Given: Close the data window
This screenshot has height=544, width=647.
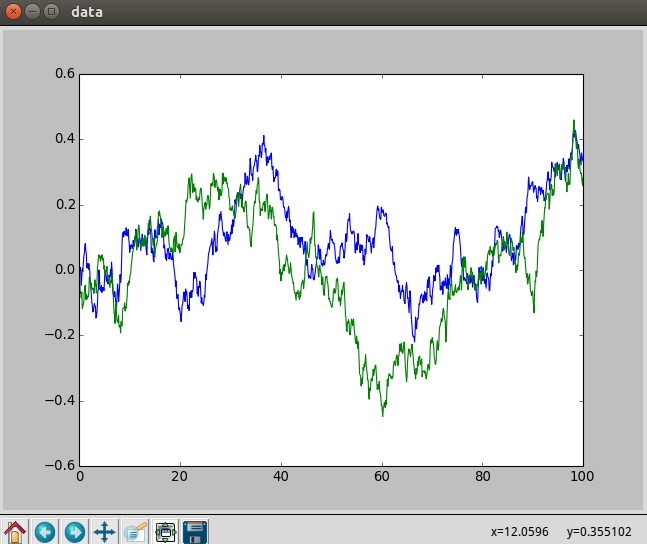Looking at the screenshot, I should pyautogui.click(x=13, y=12).
